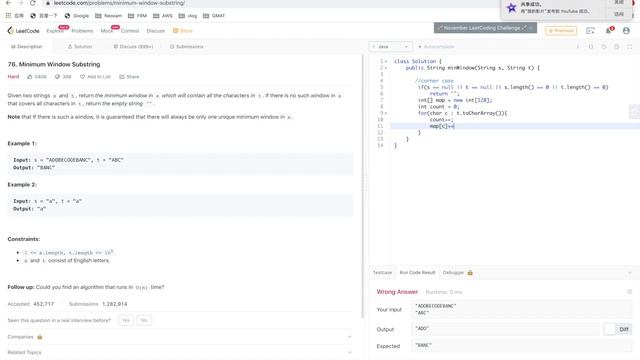The image size is (640, 360).
Task: Expand the Related Topics section
Action: [180, 352]
